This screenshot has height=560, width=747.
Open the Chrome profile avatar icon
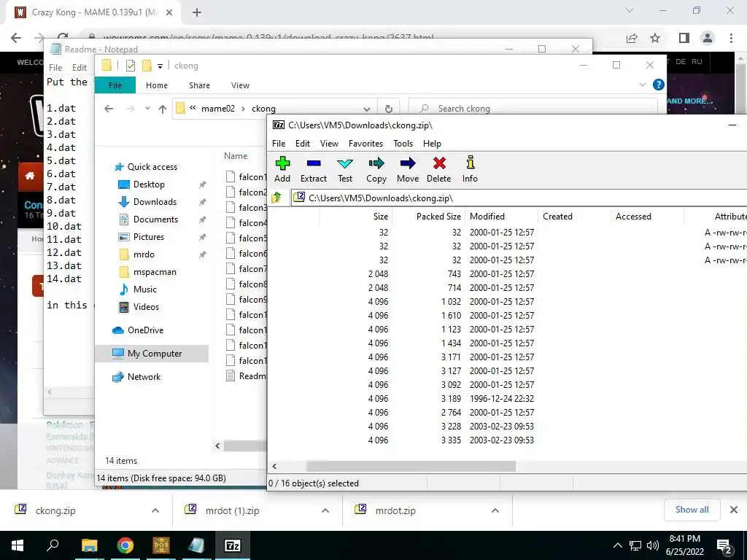pyautogui.click(x=708, y=38)
